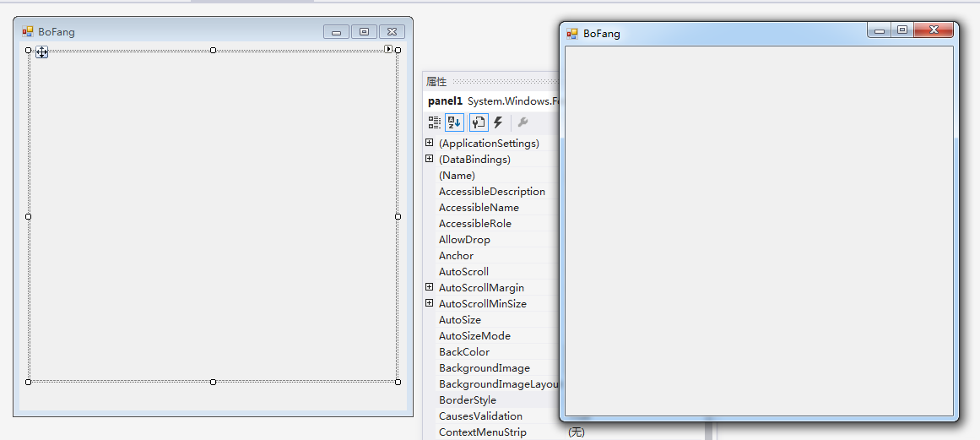Click designer form's close button
This screenshot has height=440, width=980.
[392, 32]
